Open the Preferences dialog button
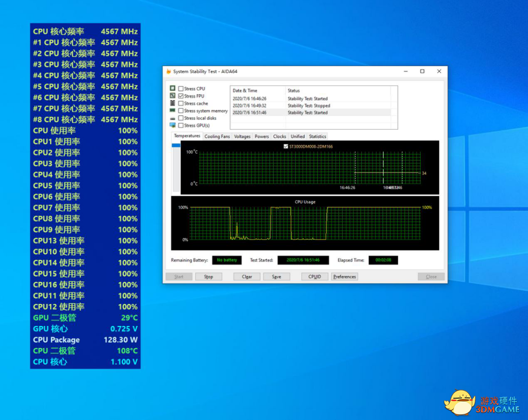The width and height of the screenshot is (528, 420). [344, 277]
